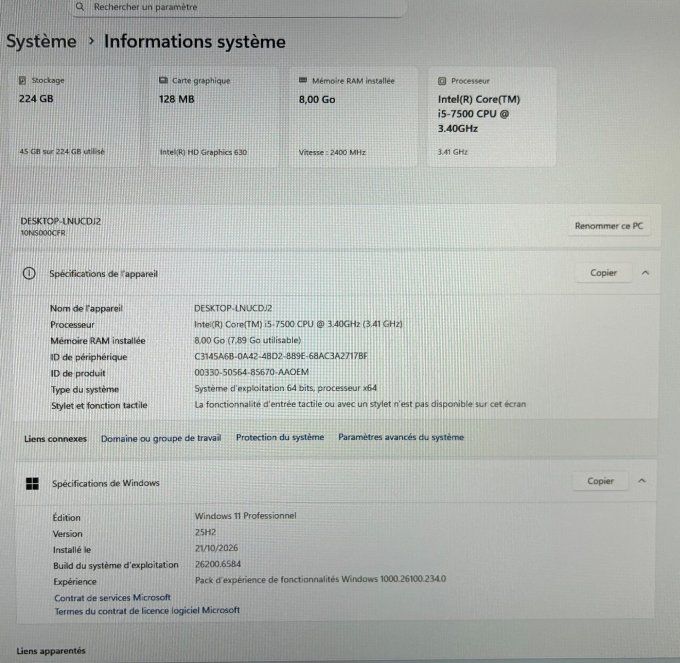Screen dimensions: 680x663
Task: Click 'Intel(R) HD Graphics 630' text
Action: [203, 152]
